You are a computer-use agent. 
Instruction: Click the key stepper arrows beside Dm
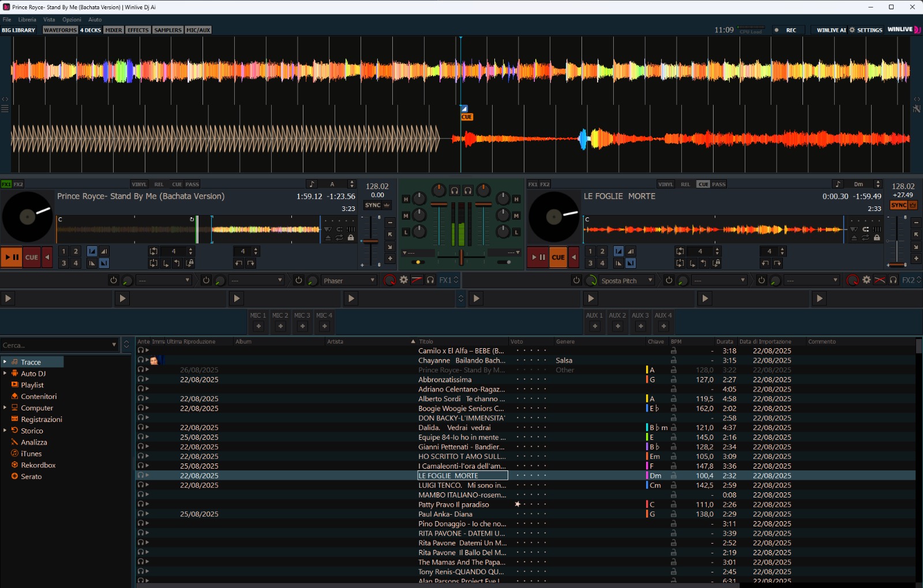click(878, 184)
